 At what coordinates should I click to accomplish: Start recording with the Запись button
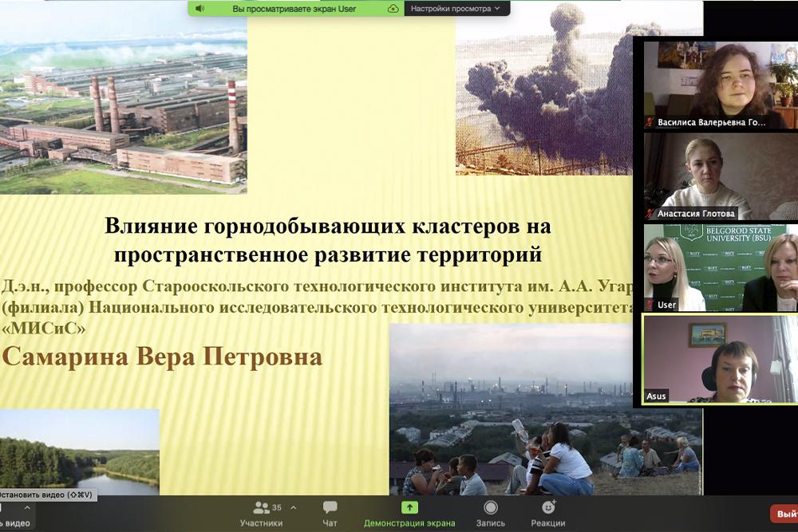(490, 513)
